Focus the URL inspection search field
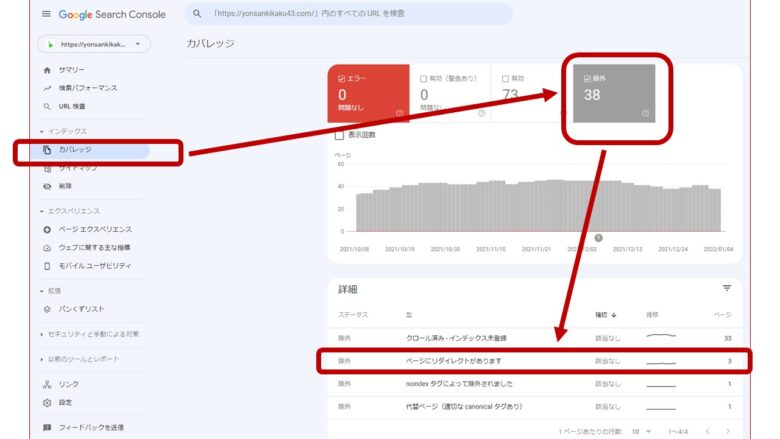 click(348, 13)
